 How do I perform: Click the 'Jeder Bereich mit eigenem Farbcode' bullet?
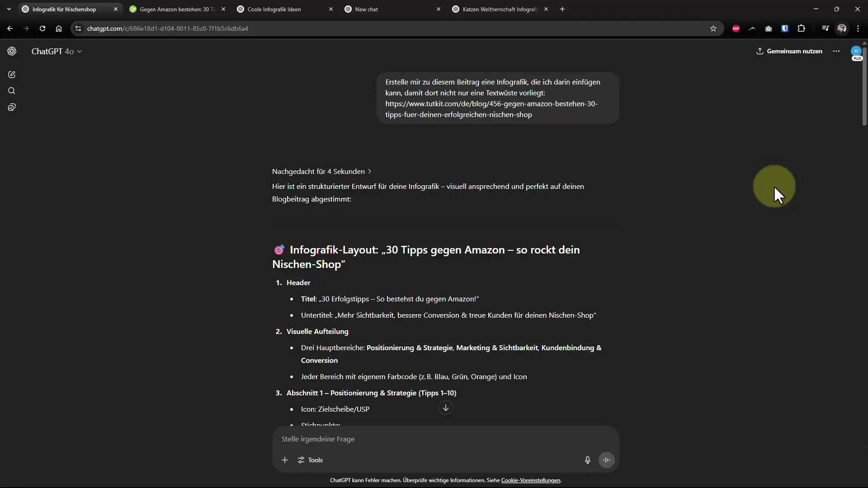click(414, 376)
